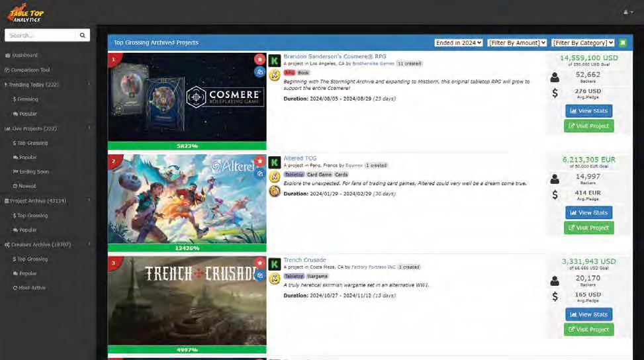
Task: View Stats for Altered TCG
Action: (x=588, y=212)
